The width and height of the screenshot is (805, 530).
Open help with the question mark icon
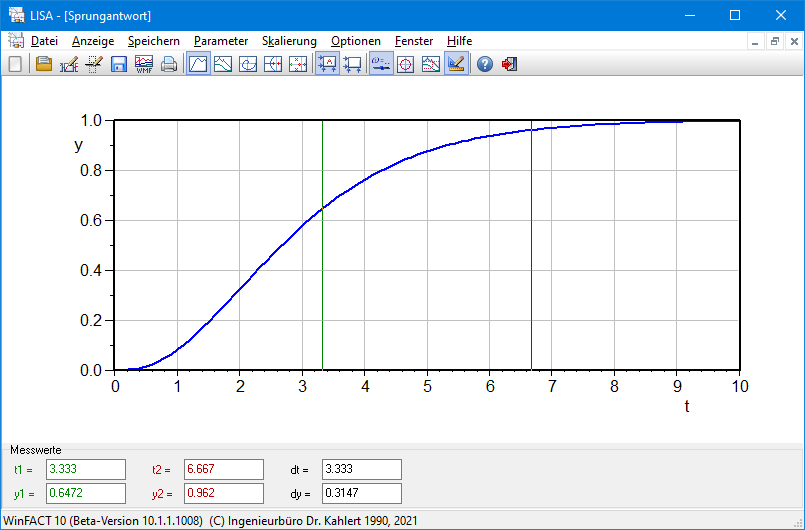point(485,64)
